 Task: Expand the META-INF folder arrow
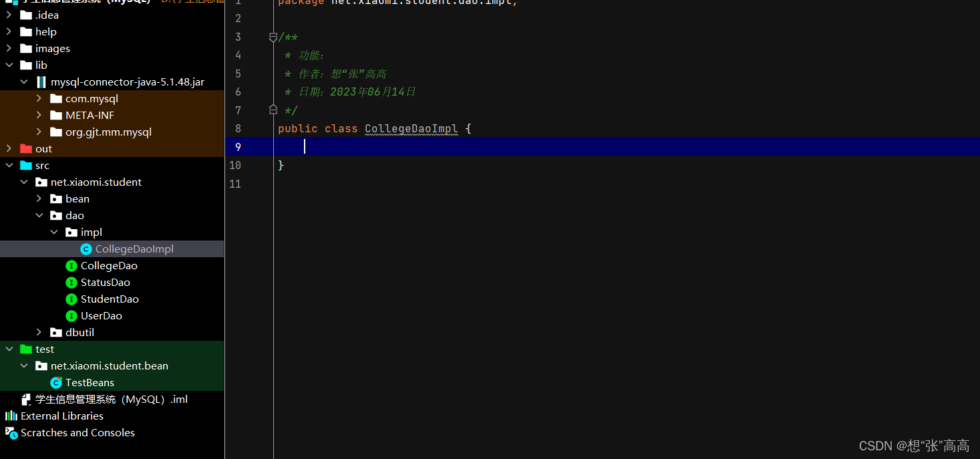click(x=39, y=115)
